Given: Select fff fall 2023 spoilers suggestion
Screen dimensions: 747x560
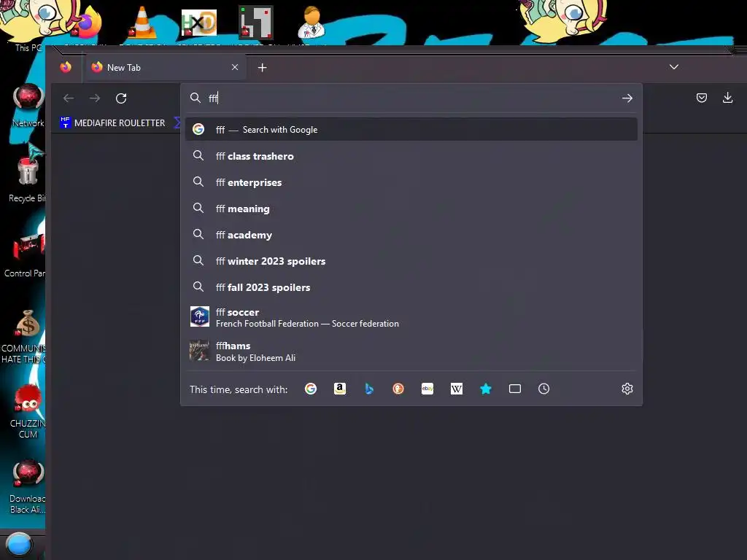Looking at the screenshot, I should (411, 287).
